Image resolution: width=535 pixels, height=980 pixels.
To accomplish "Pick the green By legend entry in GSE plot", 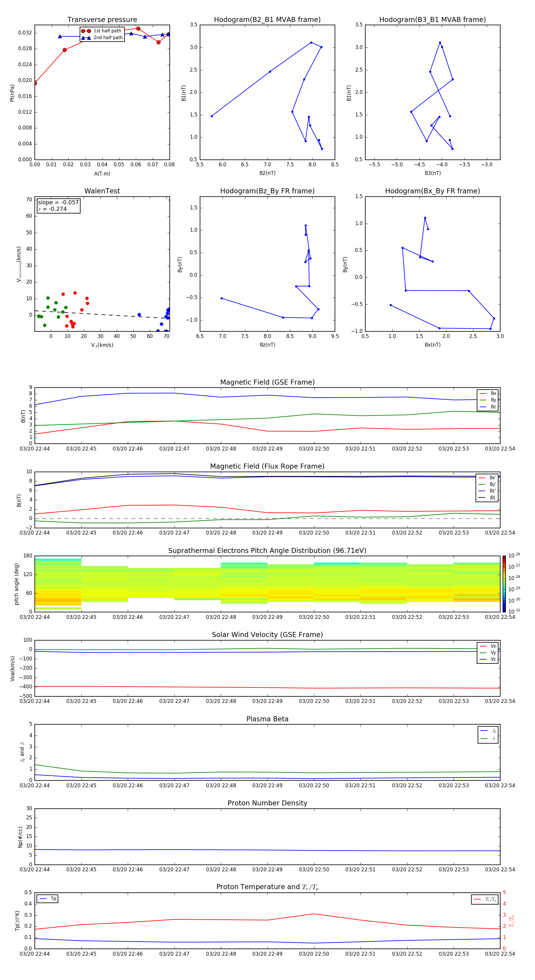I will pos(488,400).
